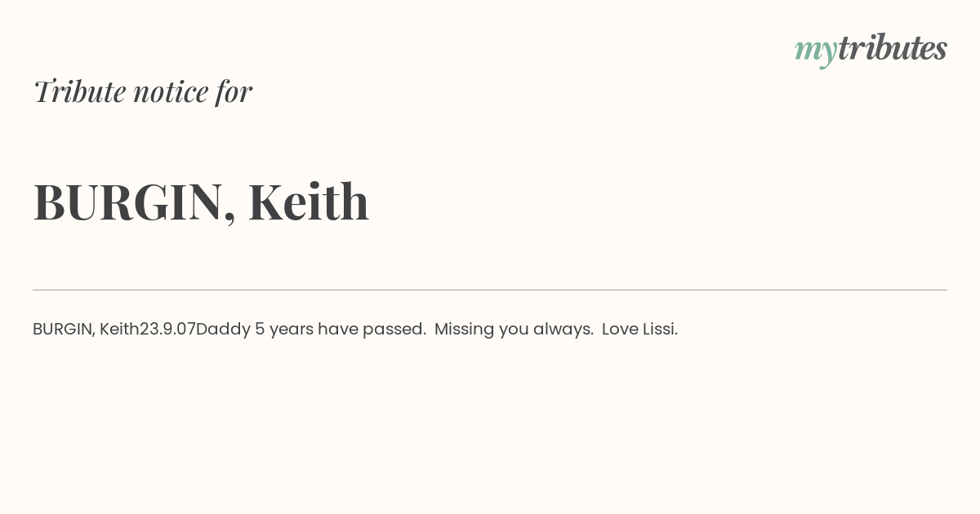
Task: Click the words "notice for" in the heading
Action: (193, 91)
